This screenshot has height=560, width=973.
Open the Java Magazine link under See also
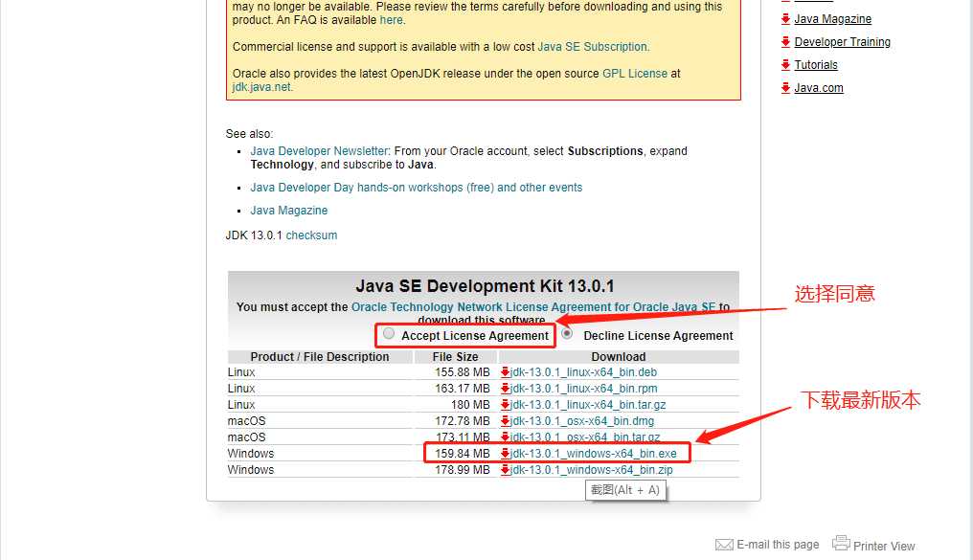(x=288, y=211)
